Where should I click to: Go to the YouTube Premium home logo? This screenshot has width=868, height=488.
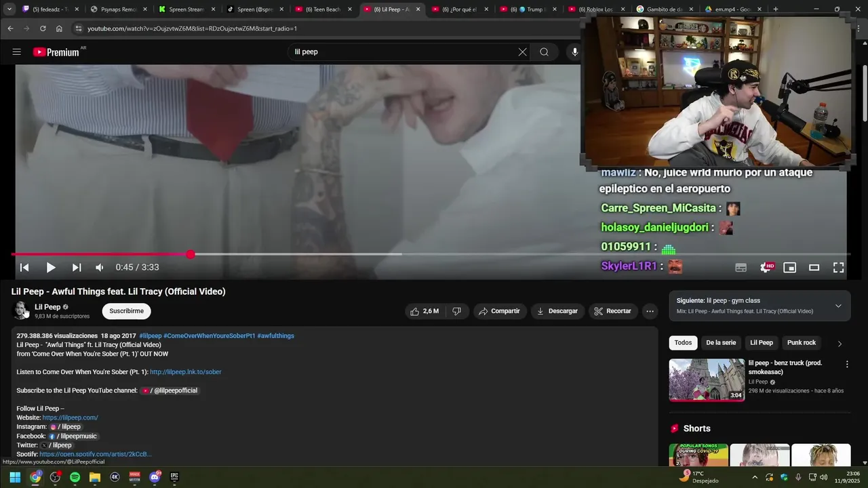pos(56,52)
